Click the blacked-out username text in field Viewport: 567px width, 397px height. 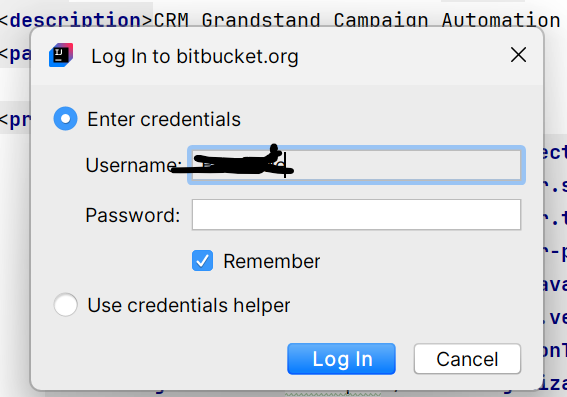(x=239, y=163)
